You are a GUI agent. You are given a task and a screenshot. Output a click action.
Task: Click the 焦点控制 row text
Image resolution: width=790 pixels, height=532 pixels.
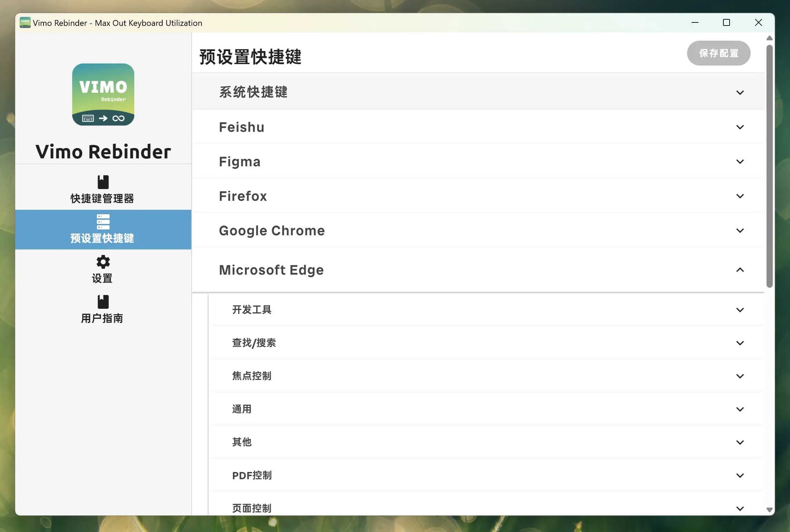pyautogui.click(x=252, y=376)
